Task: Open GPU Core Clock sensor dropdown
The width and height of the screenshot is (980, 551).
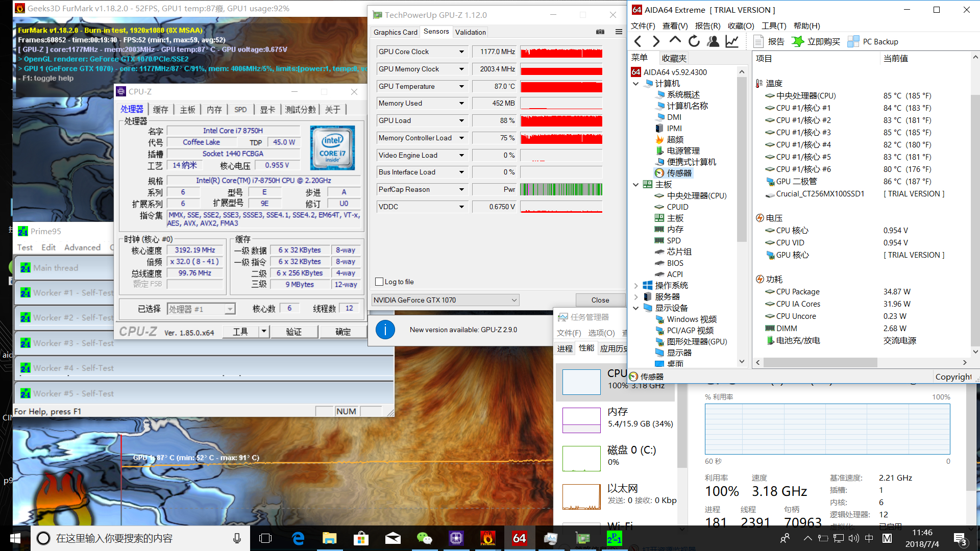Action: click(x=461, y=52)
